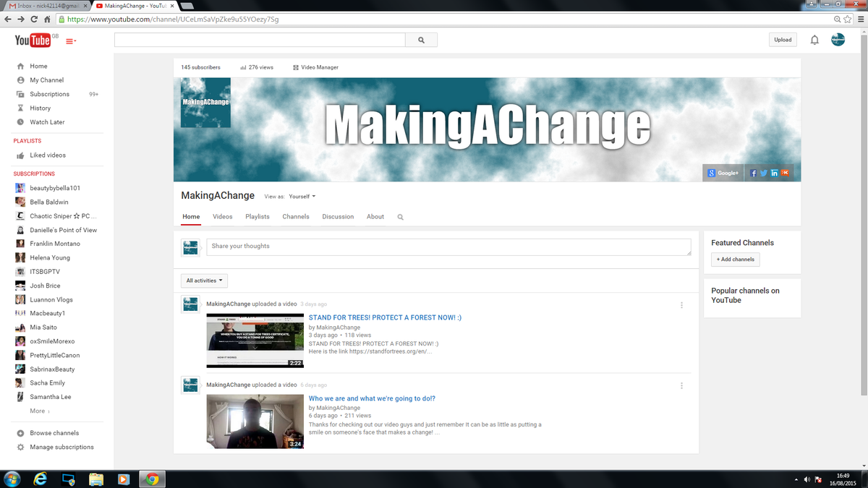
Task: Open Franklin Montano subscription
Action: coord(55,244)
